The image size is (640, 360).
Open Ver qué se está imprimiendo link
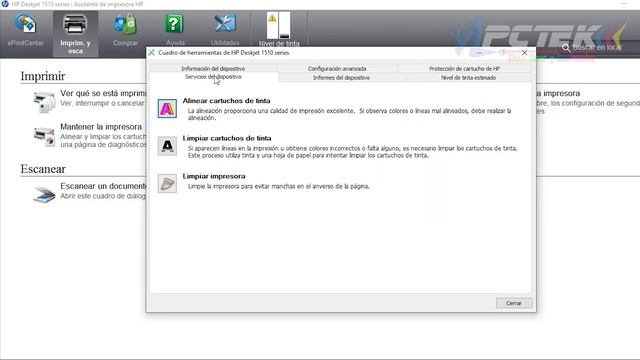coord(103,93)
